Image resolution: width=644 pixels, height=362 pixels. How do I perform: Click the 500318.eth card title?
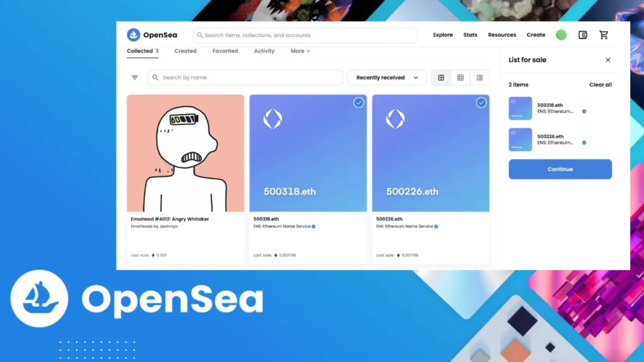(266, 219)
